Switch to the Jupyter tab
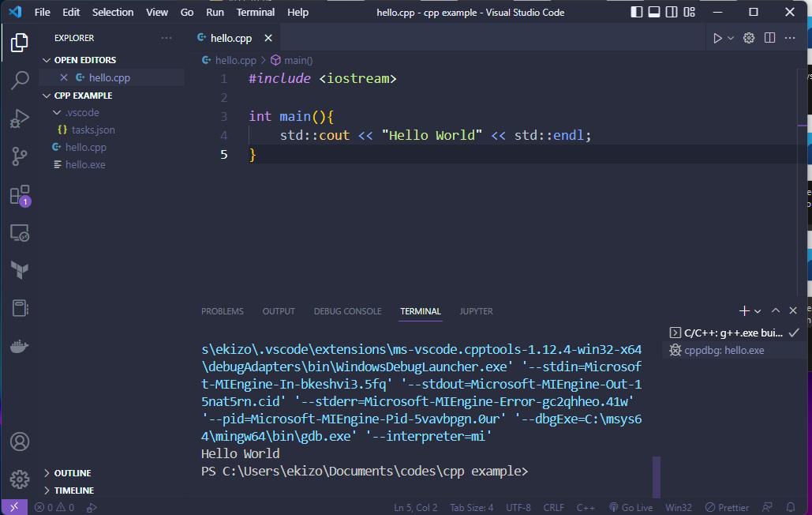Screen dimensions: 812x515 tap(476, 311)
